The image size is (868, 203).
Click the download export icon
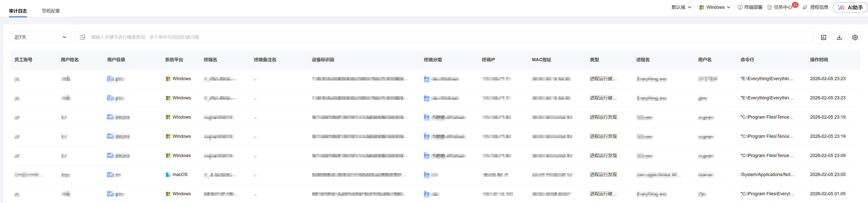click(x=839, y=37)
